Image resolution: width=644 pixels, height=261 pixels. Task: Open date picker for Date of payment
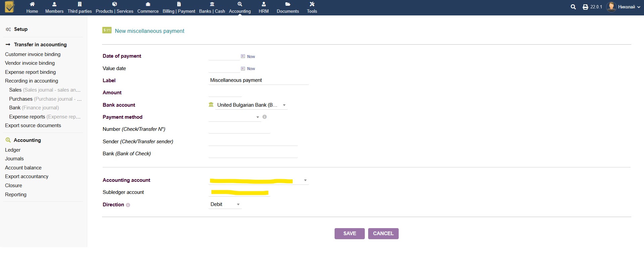pyautogui.click(x=243, y=56)
